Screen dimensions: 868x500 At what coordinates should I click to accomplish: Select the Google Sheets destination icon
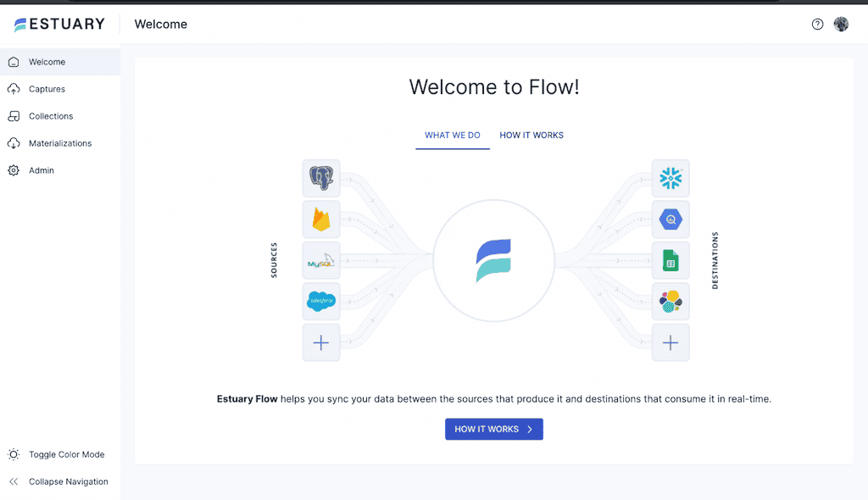coord(670,260)
